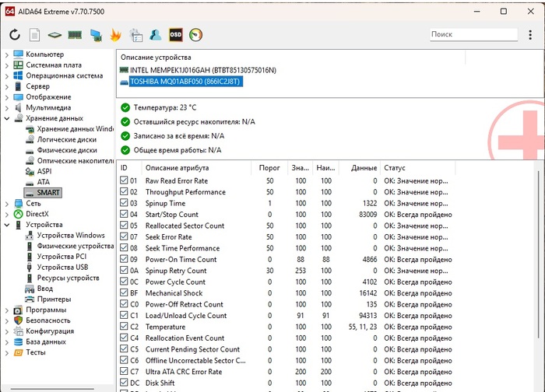Viewport: 545px width, 392px height.
Task: Click the memory module toolbar icon
Action: tap(75, 34)
